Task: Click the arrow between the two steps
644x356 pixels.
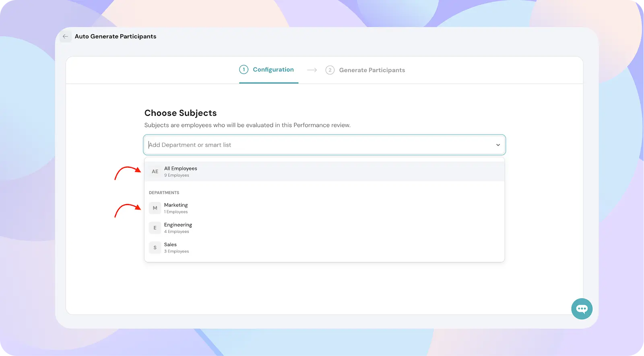Action: coord(312,70)
